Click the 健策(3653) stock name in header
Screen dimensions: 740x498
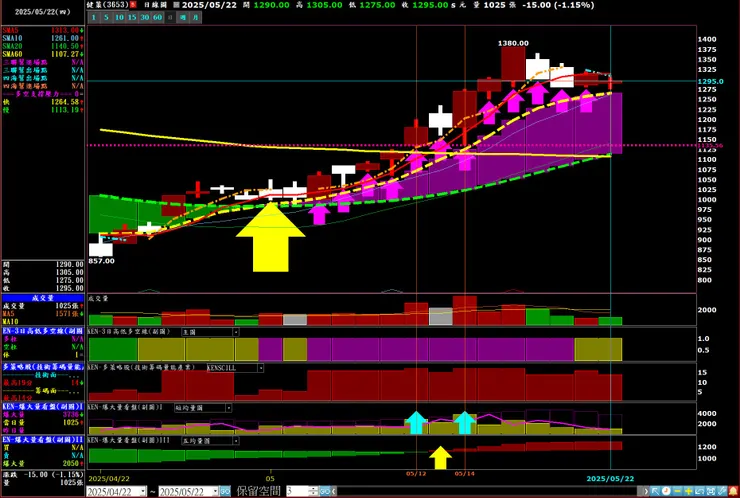(x=108, y=5)
